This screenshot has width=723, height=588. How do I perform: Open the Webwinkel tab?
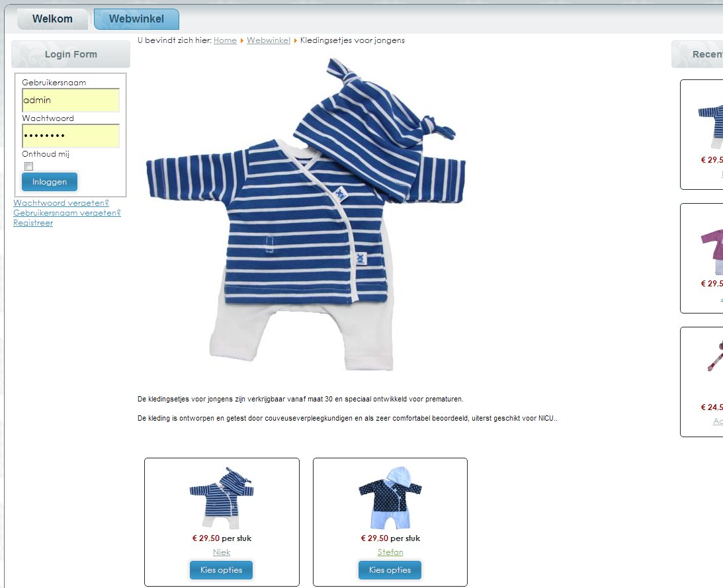pos(136,19)
